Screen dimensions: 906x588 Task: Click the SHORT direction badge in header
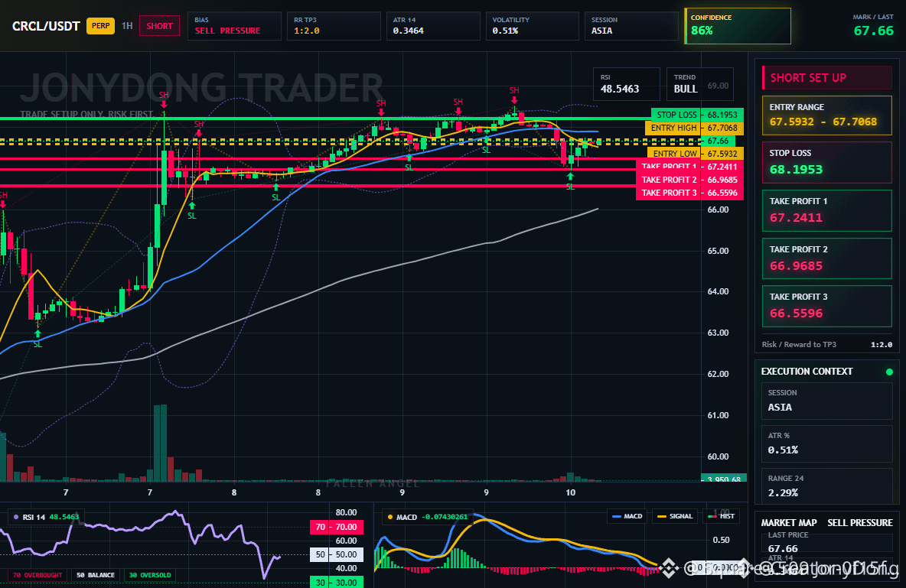tap(159, 26)
